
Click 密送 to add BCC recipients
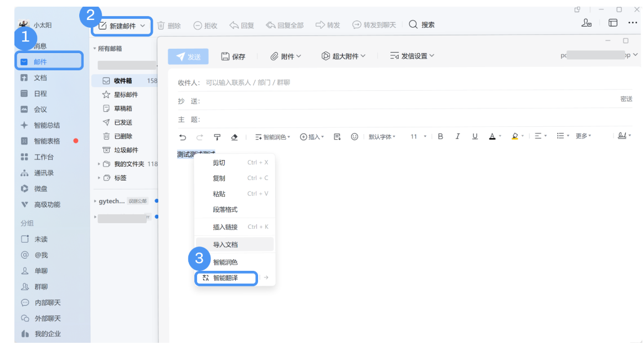point(626,97)
